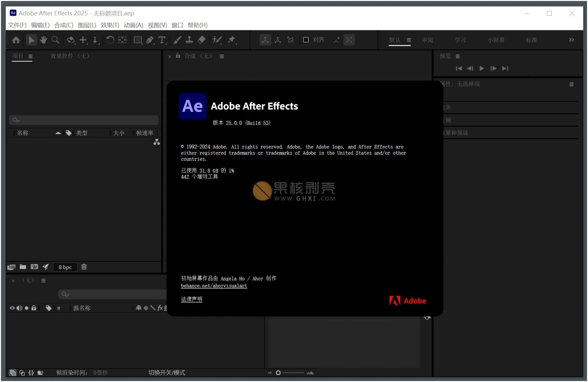The height and width of the screenshot is (382, 588).
Task: Select the Selection arrow tool
Action: tap(31, 40)
